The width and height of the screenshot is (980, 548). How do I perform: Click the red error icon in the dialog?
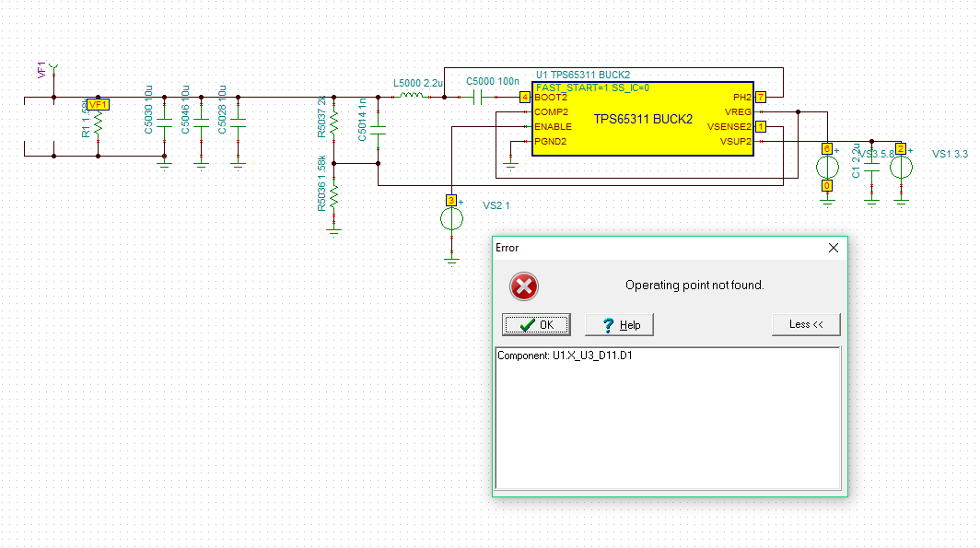pyautogui.click(x=524, y=286)
